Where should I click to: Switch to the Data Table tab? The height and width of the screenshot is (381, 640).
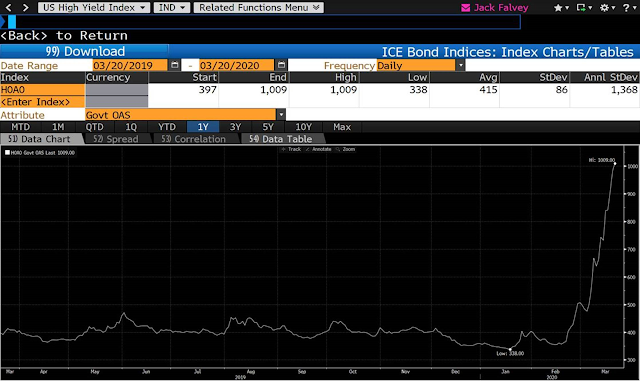point(281,139)
